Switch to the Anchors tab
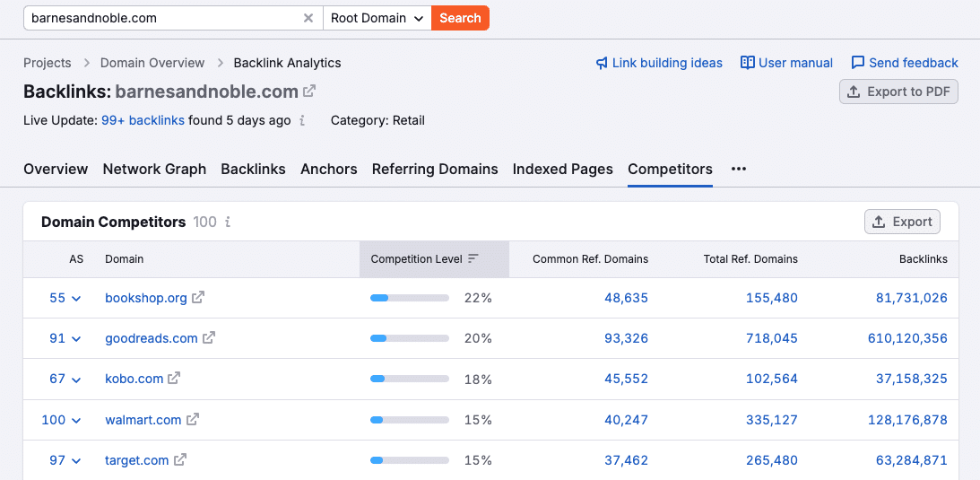This screenshot has width=980, height=480. (329, 169)
